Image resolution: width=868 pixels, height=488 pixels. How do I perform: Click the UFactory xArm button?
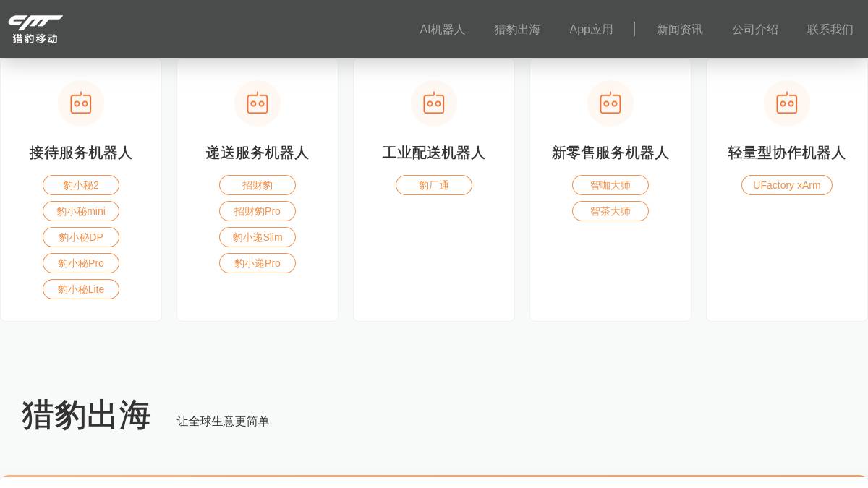click(x=787, y=185)
